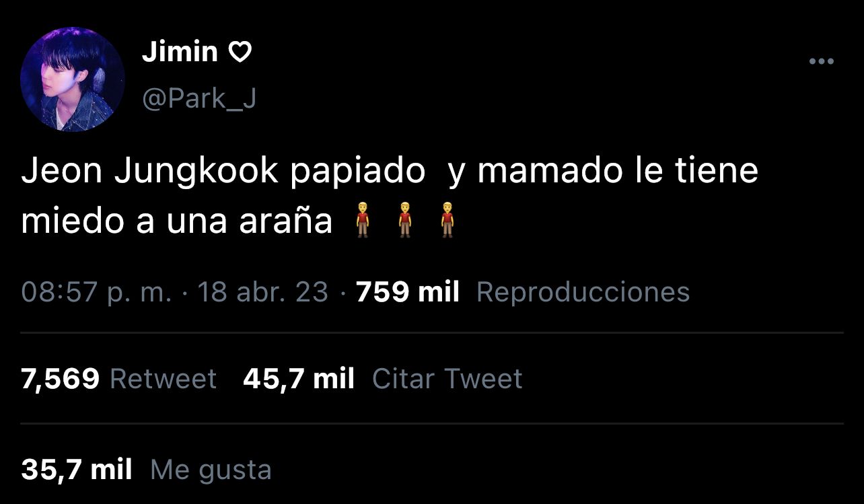This screenshot has width=864, height=504.
Task: Click the middle standing person emoji
Action: 404,220
